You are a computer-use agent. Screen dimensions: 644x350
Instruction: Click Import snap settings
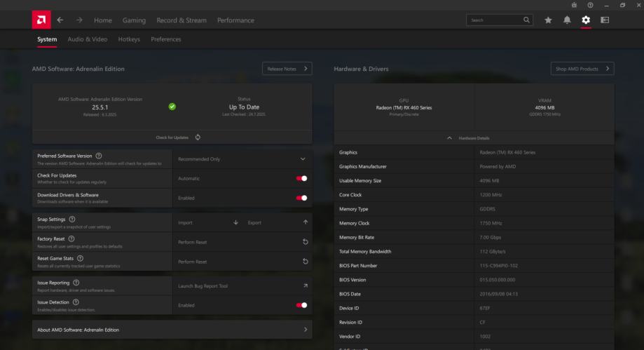tap(185, 222)
